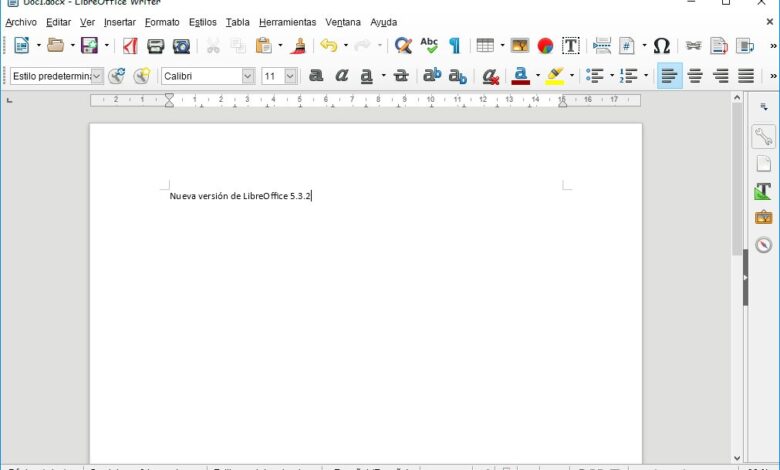Open the Editar menu
This screenshot has width=780, height=470.
[59, 22]
